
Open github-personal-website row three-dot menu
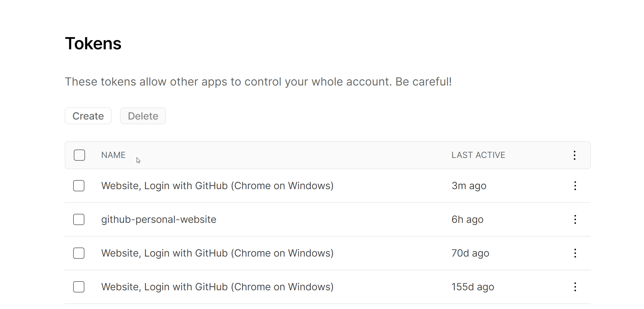[x=575, y=219]
